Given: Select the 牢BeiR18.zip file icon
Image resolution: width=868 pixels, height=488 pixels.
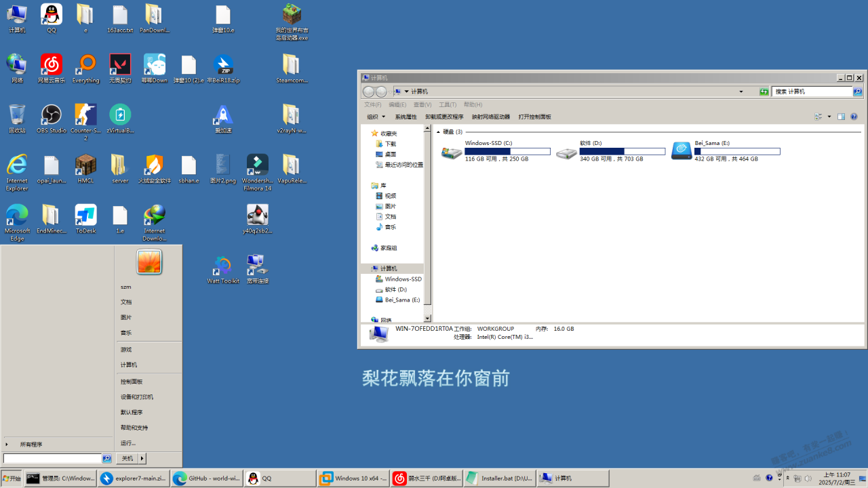Looking at the screenshot, I should pos(223,68).
